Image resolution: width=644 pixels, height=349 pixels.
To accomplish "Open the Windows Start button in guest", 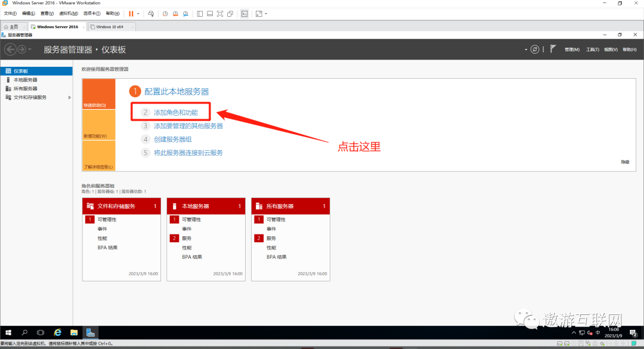I will coord(8,332).
